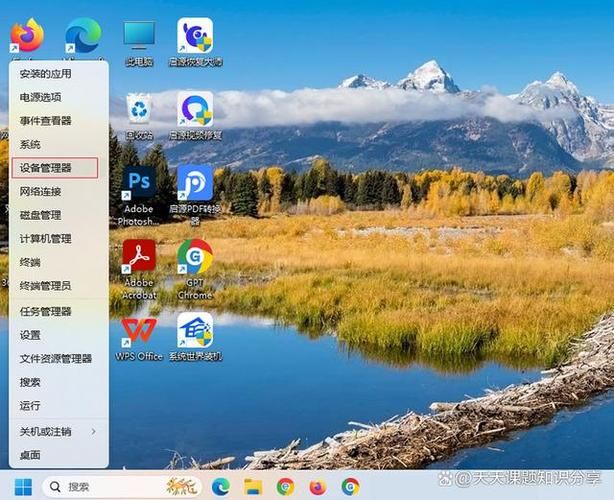Open the taskbar Chrome icon beside File Explorer
The height and width of the screenshot is (500, 614).
tap(285, 487)
